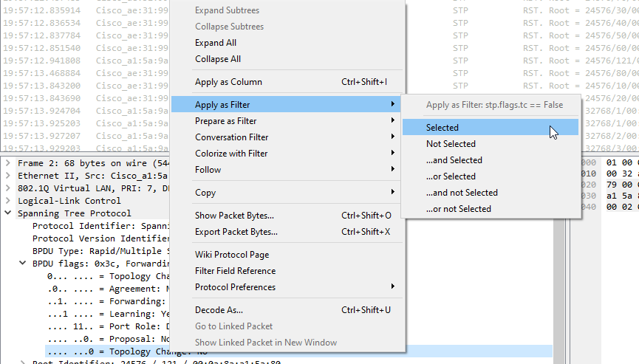The image size is (639, 364).
Task: Open the Colorize with Filter submenu
Action: click(x=231, y=154)
